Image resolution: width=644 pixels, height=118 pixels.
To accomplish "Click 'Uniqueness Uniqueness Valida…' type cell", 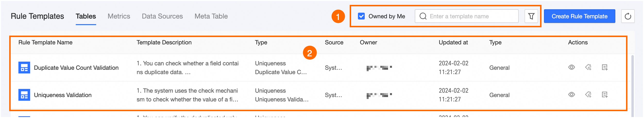I will 282,95.
